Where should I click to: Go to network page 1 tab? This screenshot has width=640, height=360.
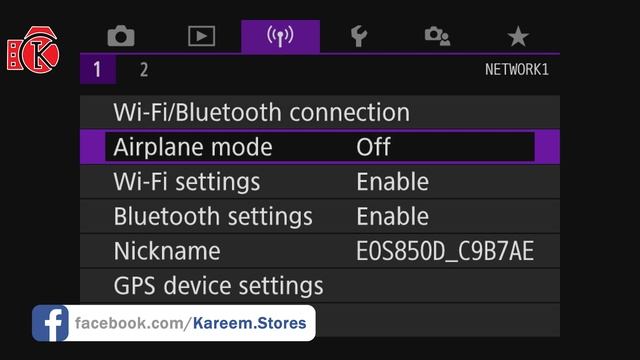(x=98, y=69)
